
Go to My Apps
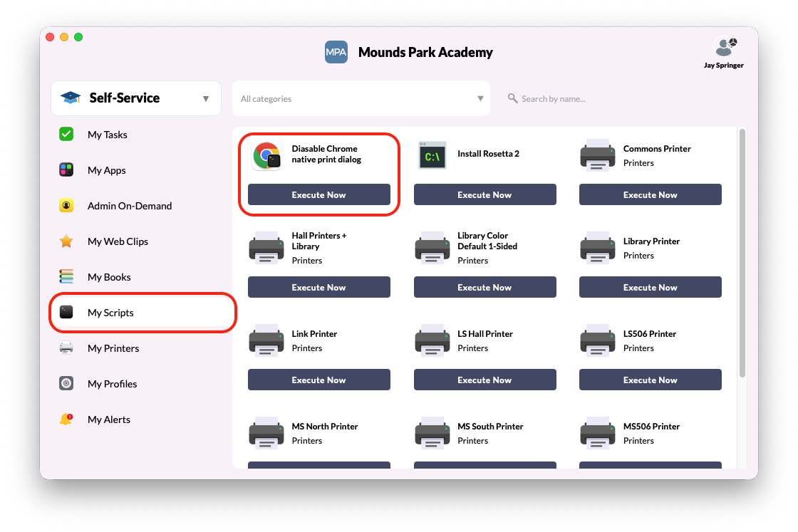pyautogui.click(x=107, y=170)
